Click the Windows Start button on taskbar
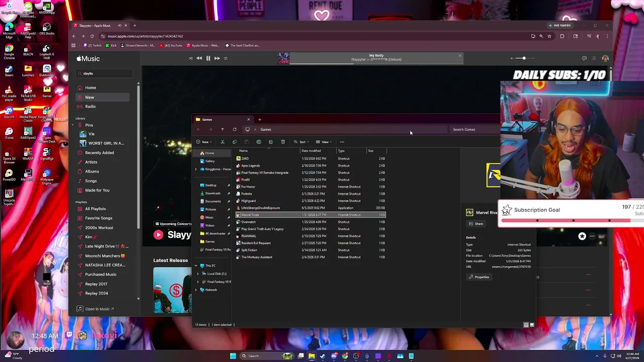Viewport: 644px width, 362px height. click(233, 356)
